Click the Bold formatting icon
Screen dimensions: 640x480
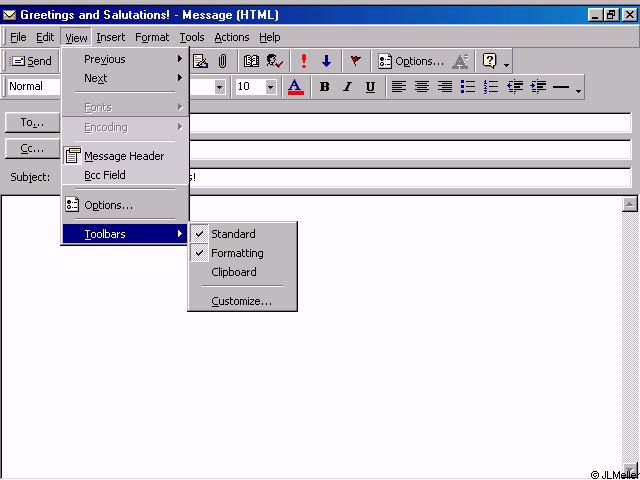(324, 87)
